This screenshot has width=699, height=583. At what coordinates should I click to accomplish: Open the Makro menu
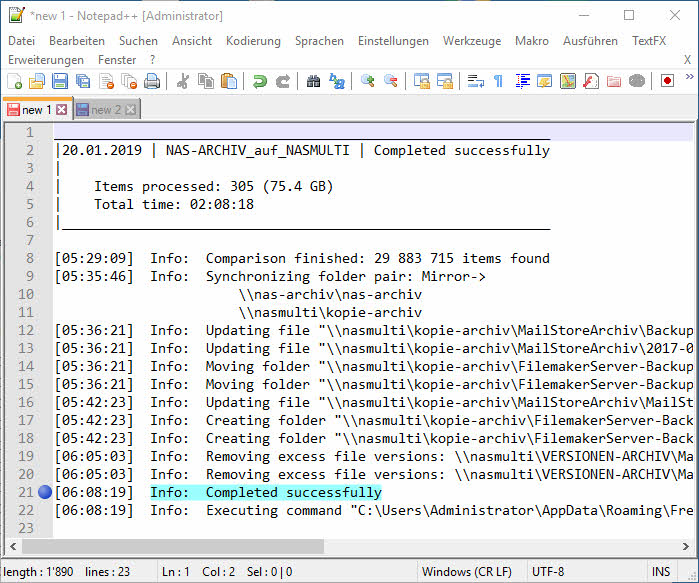[532, 41]
